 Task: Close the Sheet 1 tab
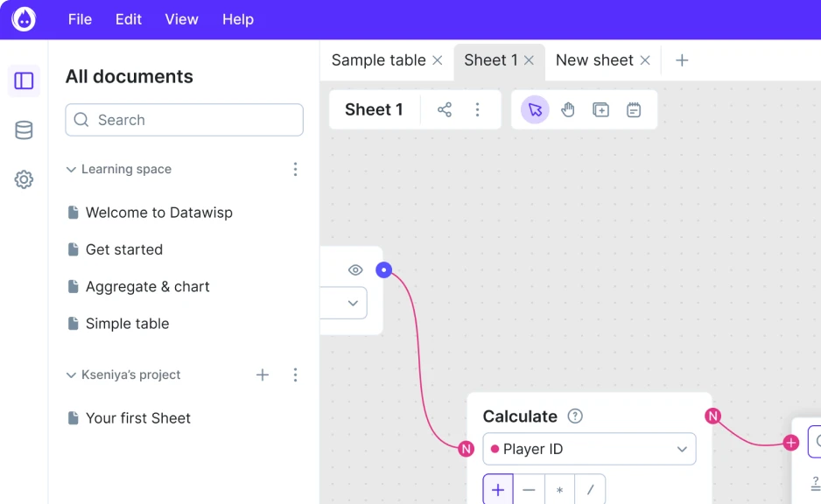tap(529, 60)
